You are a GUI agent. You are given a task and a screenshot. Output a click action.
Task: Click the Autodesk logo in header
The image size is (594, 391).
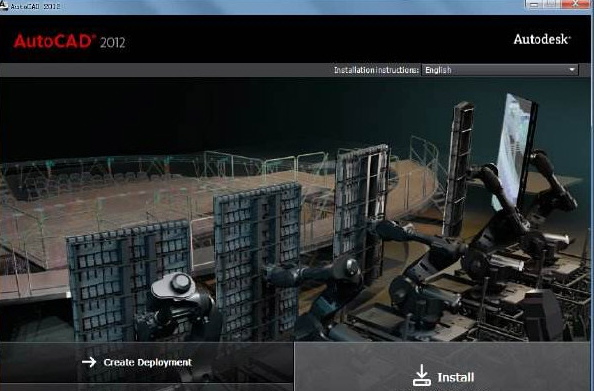click(x=542, y=39)
